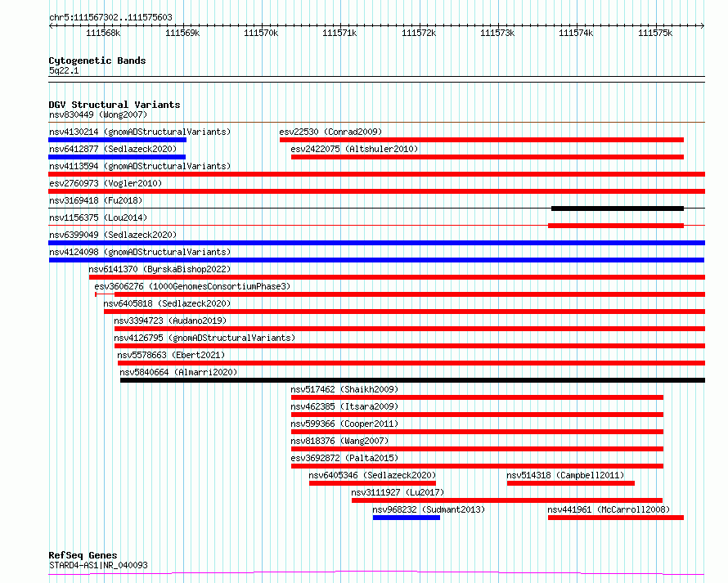
Task: Open nsv6399049 (Sedlazeck2020) label
Action: pyautogui.click(x=113, y=235)
